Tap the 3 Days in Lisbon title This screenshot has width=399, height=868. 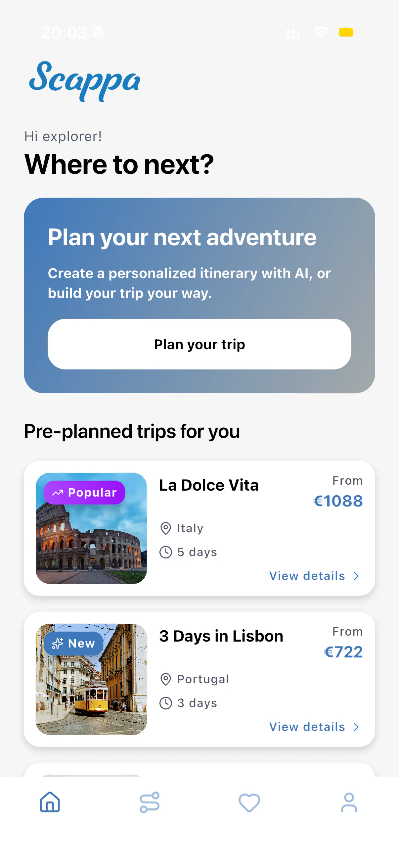[x=221, y=636]
